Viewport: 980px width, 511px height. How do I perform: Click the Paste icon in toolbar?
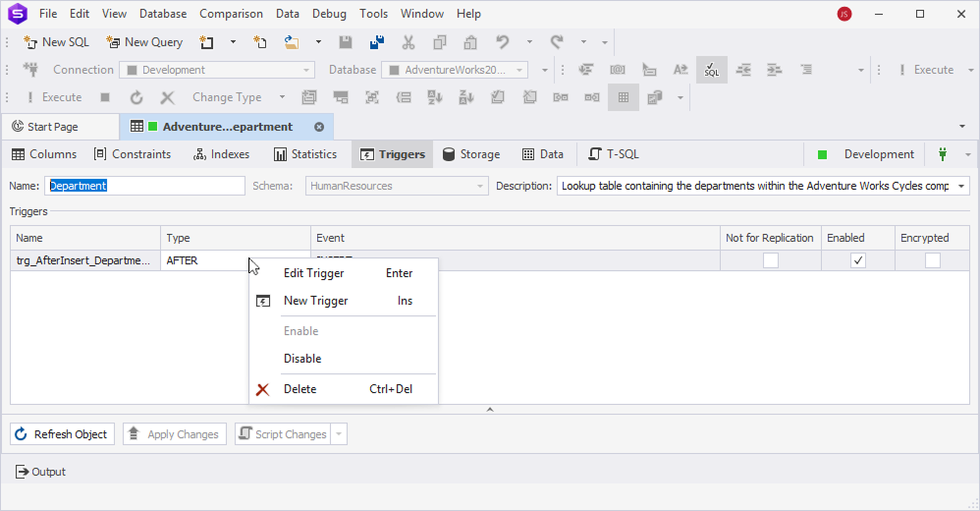[470, 42]
